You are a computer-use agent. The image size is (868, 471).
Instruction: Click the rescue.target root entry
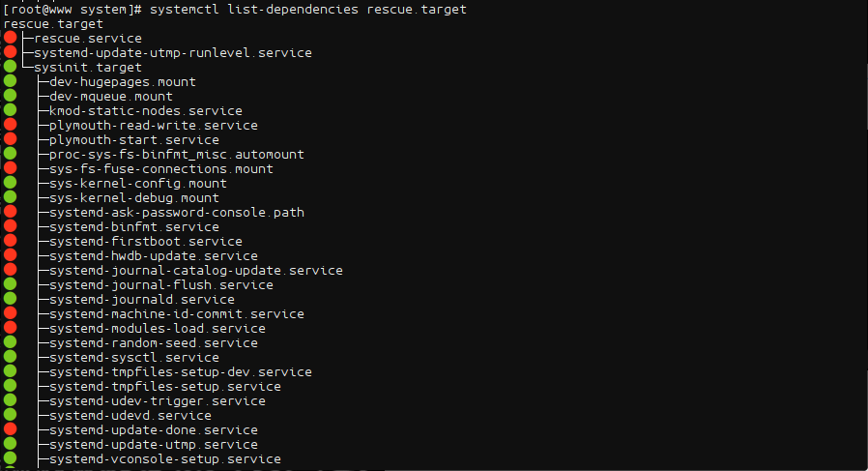pyautogui.click(x=53, y=24)
